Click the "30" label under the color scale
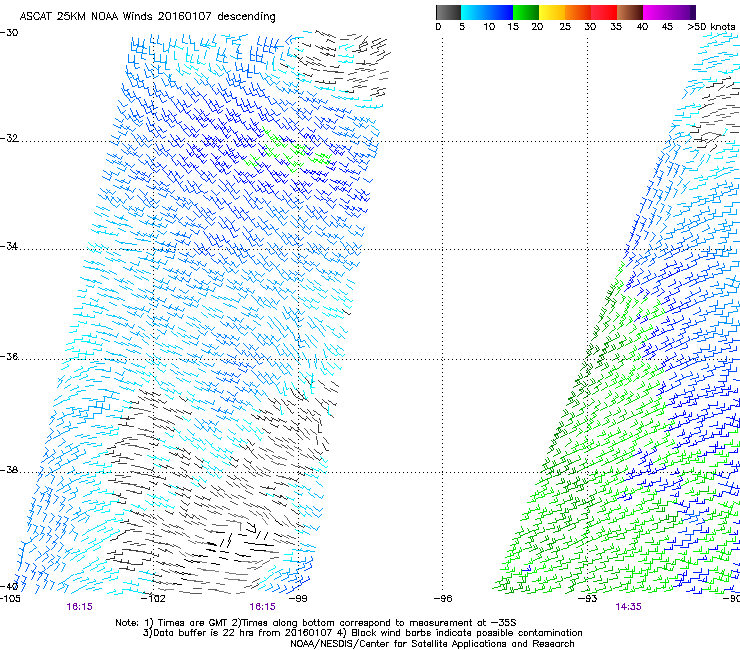This screenshot has height=650, width=740. pyautogui.click(x=590, y=27)
